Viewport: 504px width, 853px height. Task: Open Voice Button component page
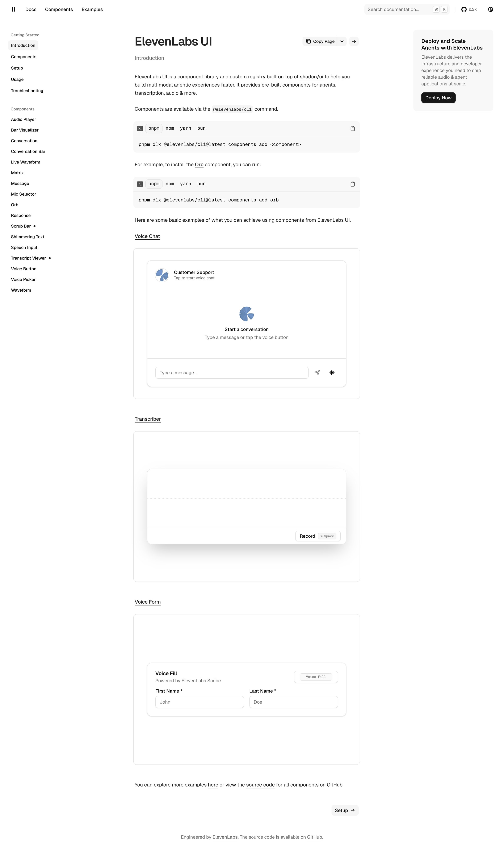coord(24,269)
